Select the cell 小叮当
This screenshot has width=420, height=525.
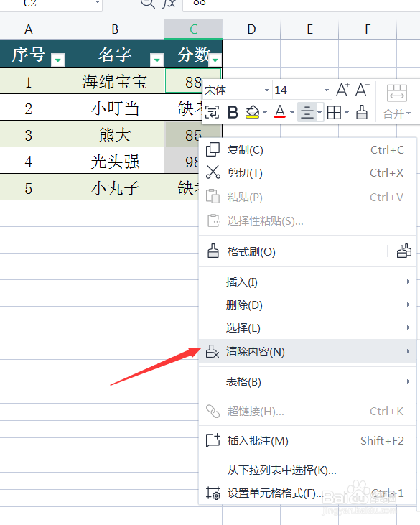115,108
